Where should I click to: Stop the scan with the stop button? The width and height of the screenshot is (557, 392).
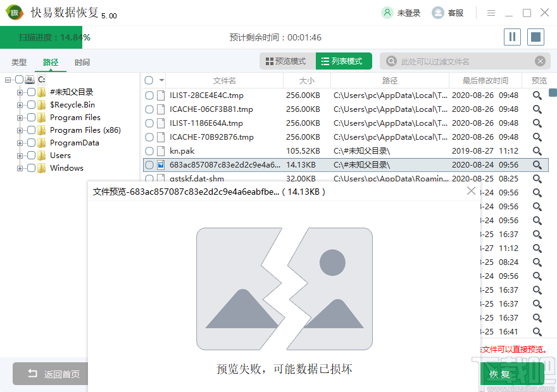click(535, 37)
